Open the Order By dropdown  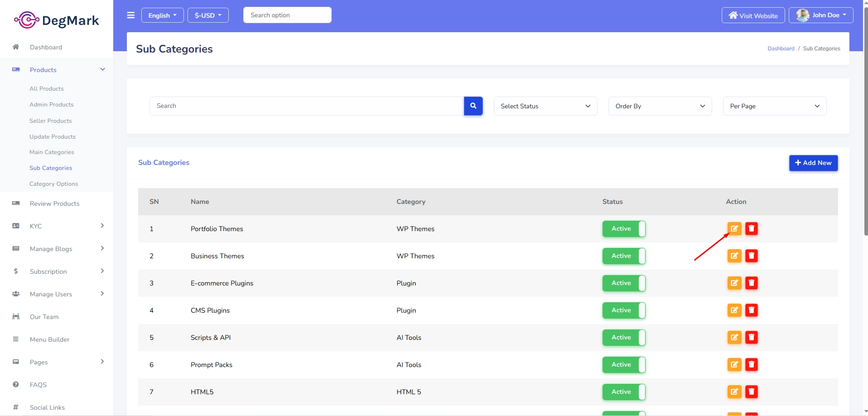pos(660,106)
